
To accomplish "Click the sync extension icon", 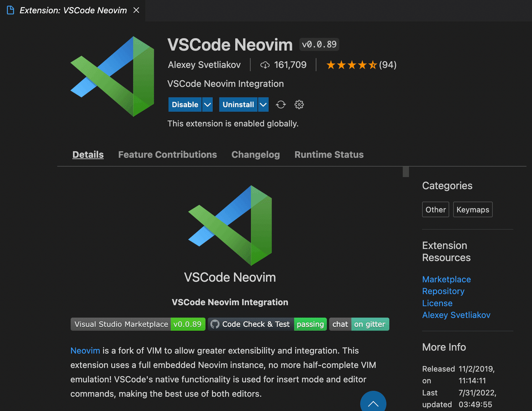I will 281,105.
